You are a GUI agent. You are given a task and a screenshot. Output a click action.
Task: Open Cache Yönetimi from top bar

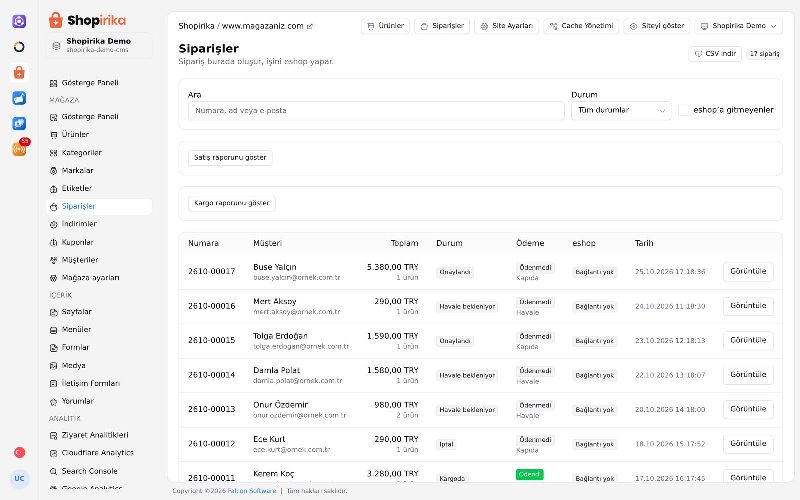(581, 26)
